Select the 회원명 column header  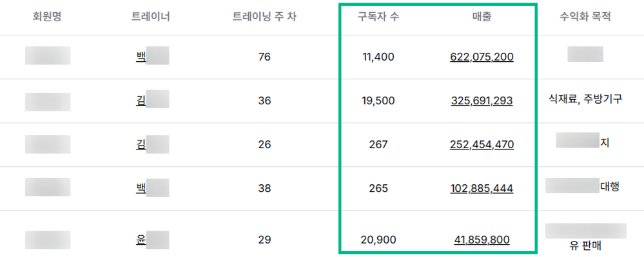point(47,17)
